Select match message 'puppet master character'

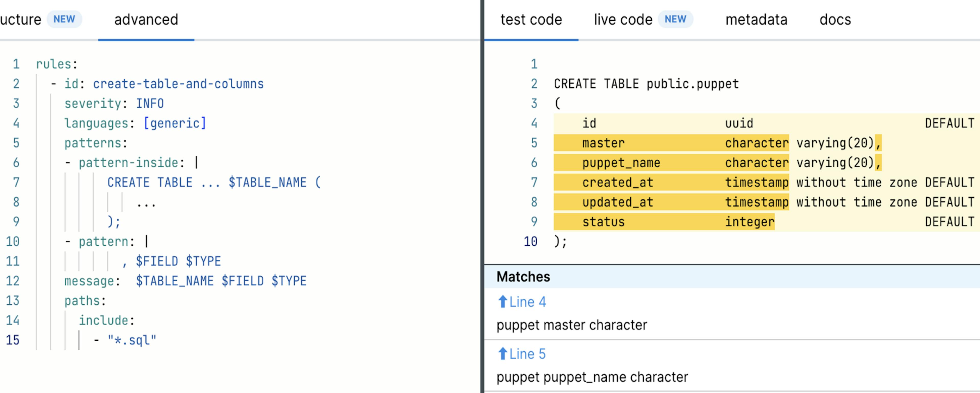click(571, 325)
